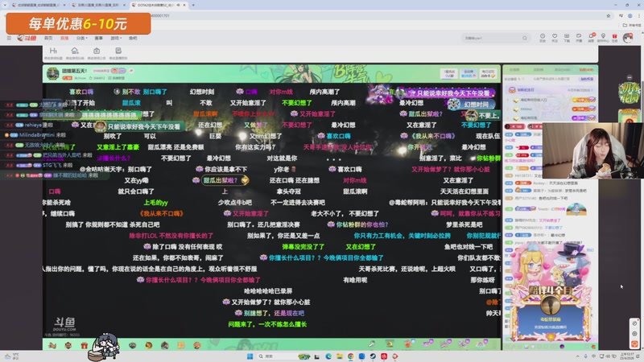Open the red gift 任务 icon
Screen dimensions: 644x362
615,38
